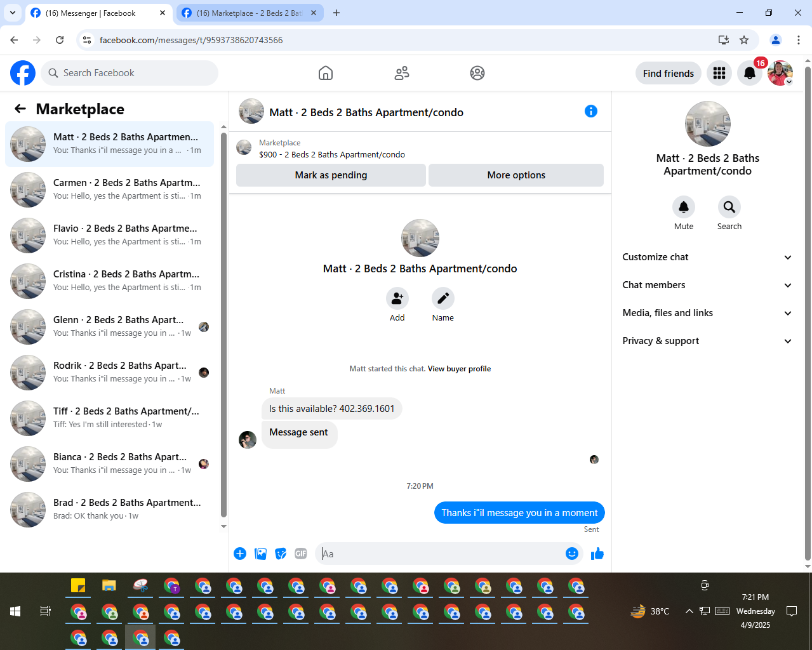Search in conversation magnifier icon

pos(729,207)
